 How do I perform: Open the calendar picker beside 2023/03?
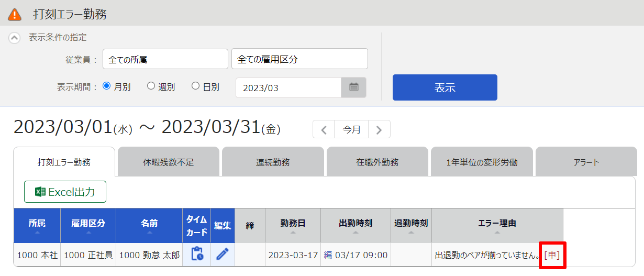pyautogui.click(x=354, y=87)
